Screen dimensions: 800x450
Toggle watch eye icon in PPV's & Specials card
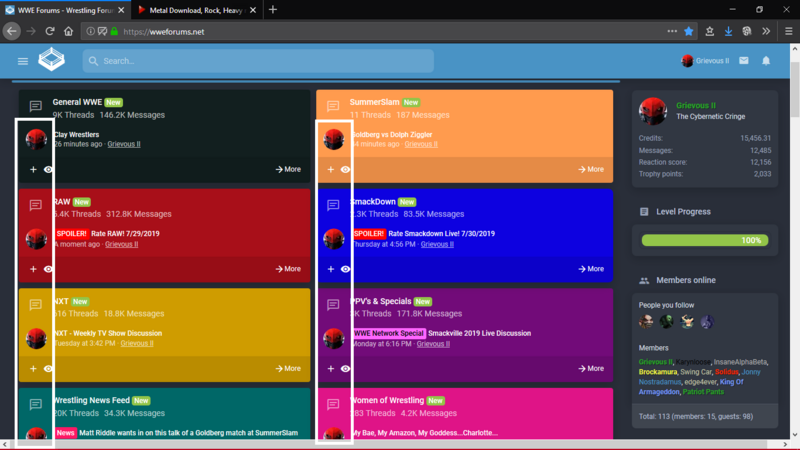click(x=345, y=368)
